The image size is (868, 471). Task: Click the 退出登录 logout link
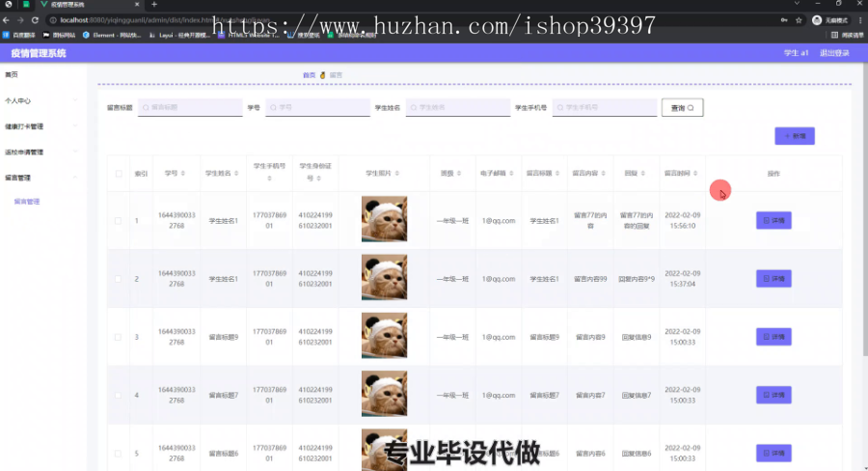(834, 53)
